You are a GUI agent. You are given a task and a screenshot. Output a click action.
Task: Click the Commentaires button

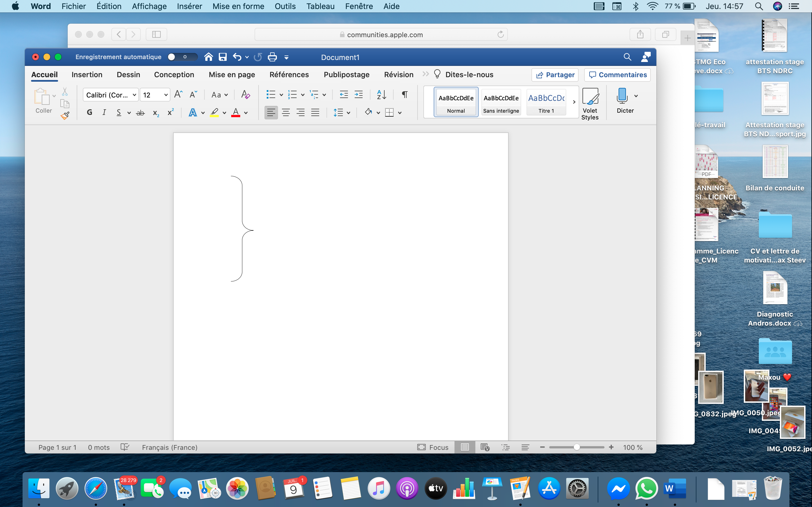617,75
